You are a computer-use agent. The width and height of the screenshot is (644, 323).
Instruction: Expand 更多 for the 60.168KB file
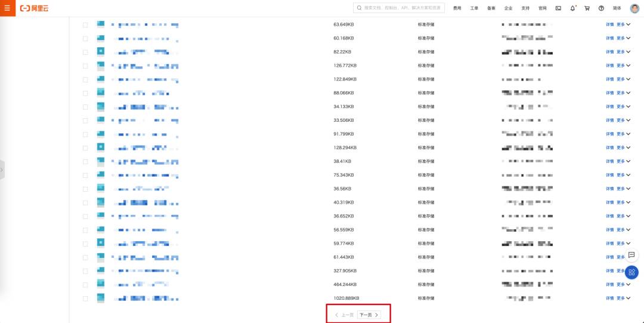(623, 38)
